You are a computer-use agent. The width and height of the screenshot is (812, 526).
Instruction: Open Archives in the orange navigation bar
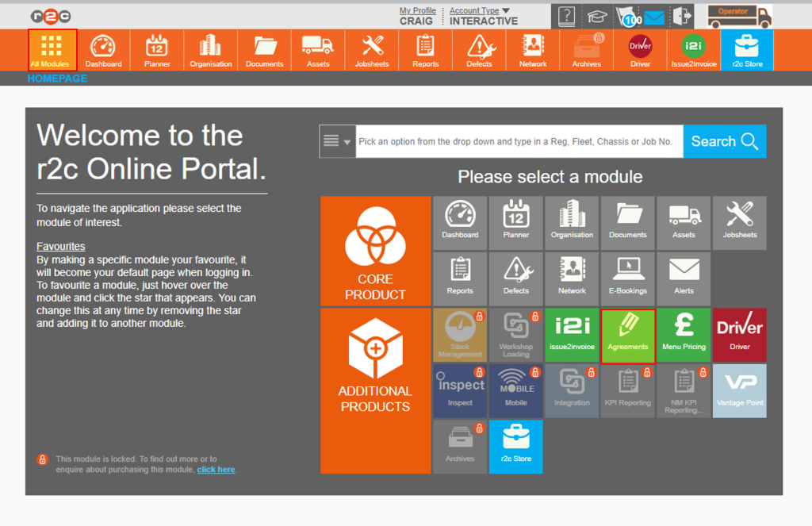pos(587,50)
